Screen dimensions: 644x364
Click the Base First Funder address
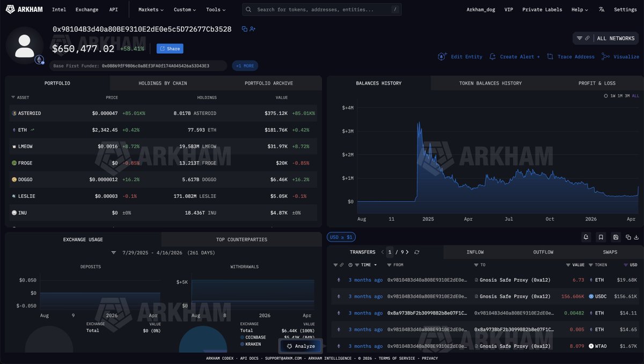[156, 65]
